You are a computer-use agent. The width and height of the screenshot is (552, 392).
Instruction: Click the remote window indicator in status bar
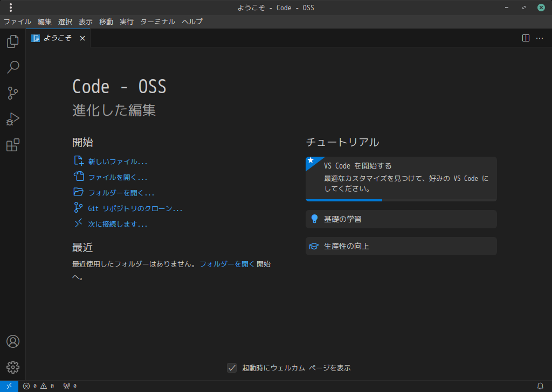pos(9,386)
